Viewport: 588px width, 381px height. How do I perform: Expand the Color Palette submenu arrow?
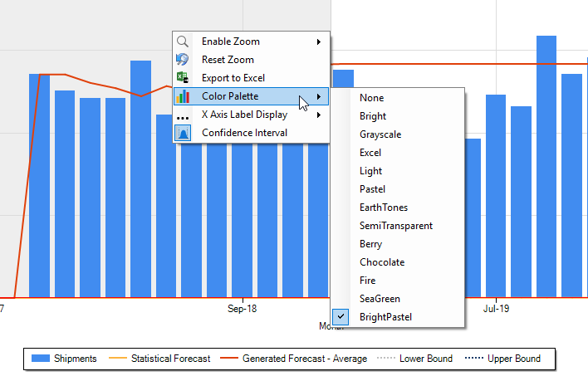[318, 96]
